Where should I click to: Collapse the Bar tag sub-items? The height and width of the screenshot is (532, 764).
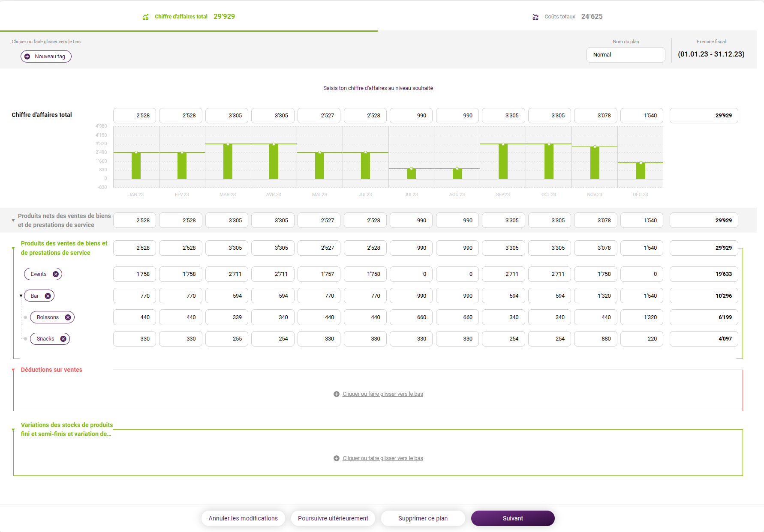click(x=21, y=296)
